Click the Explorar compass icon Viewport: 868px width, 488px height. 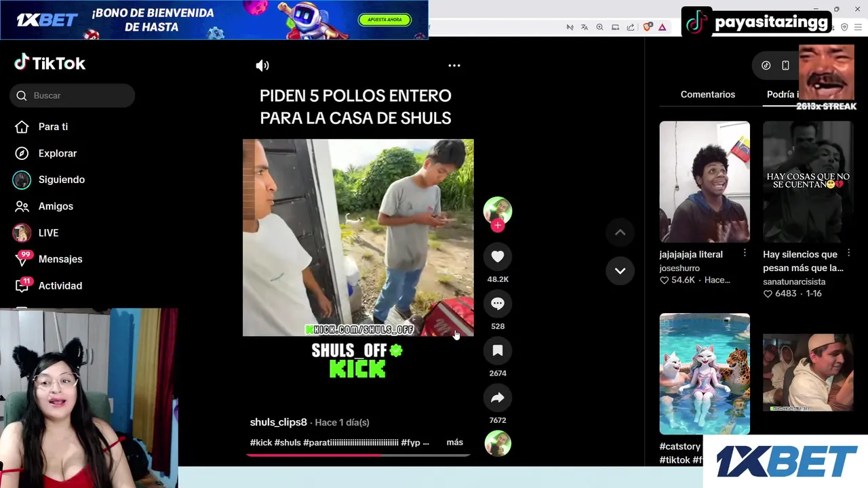(x=22, y=153)
